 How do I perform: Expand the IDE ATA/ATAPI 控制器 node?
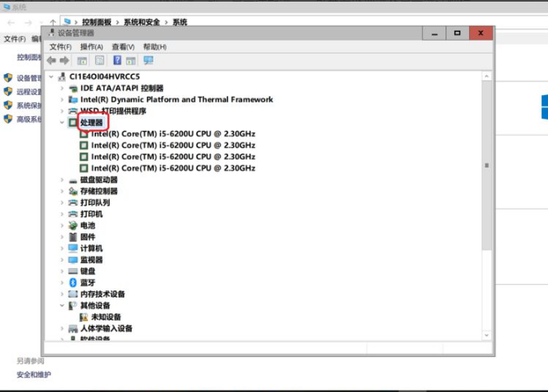(62, 88)
